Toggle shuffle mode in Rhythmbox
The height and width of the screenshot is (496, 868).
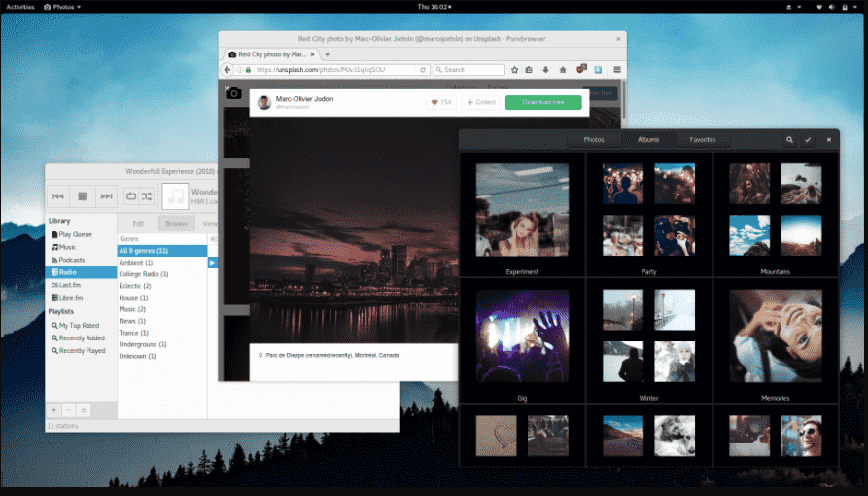146,196
